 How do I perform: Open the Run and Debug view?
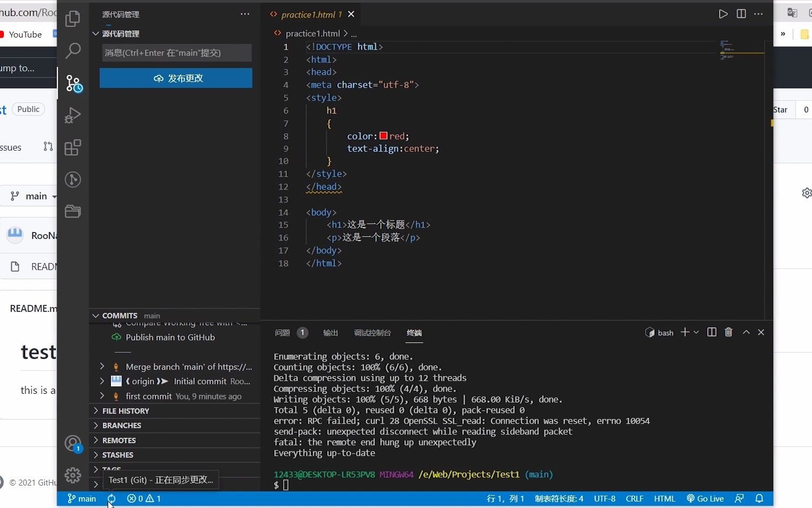(x=73, y=115)
